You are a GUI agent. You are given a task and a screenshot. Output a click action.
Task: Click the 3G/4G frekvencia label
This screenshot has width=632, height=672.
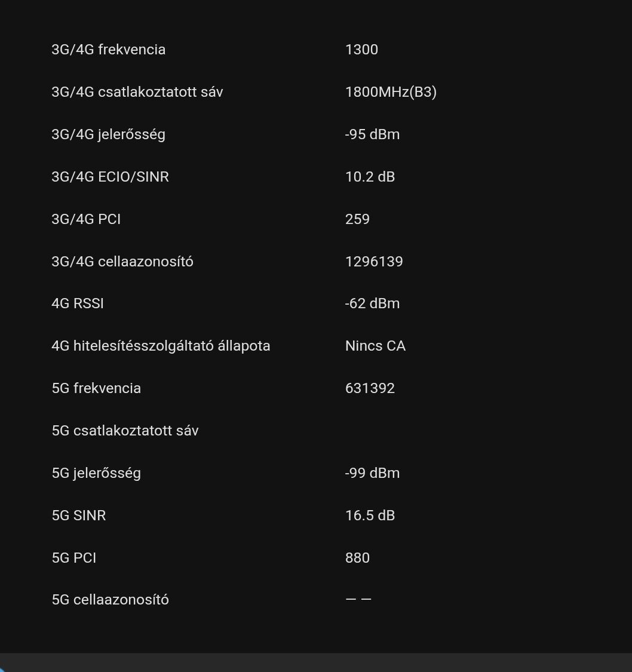coord(108,50)
